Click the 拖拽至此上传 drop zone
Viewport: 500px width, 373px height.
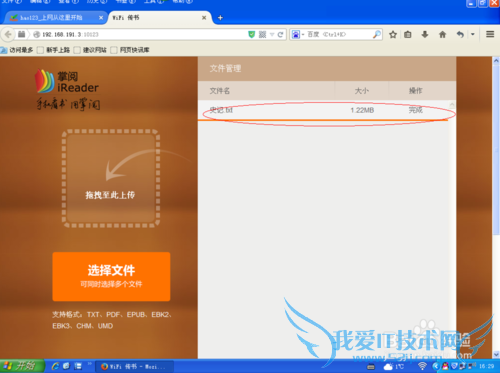coord(111,178)
